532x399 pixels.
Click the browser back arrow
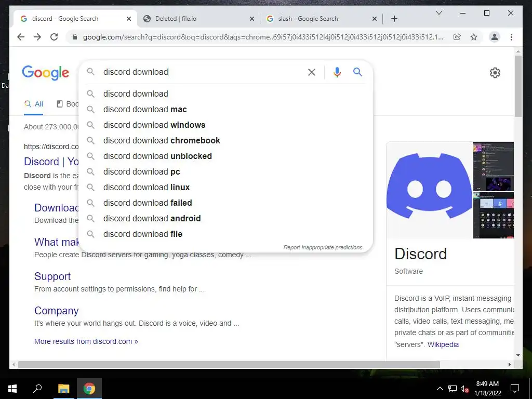coord(21,37)
